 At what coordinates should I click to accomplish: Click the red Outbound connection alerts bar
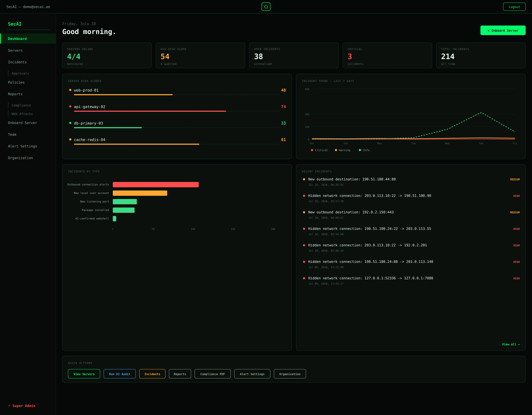coord(156,185)
